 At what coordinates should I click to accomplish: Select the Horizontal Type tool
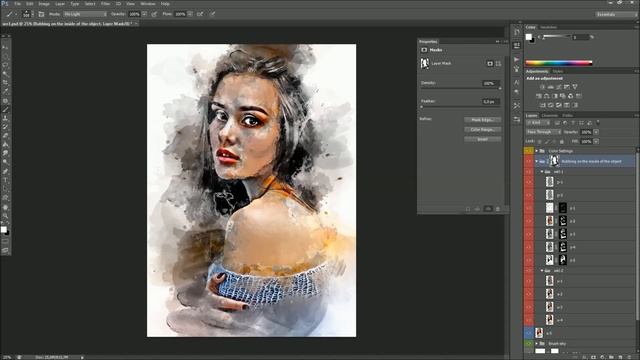point(5,180)
